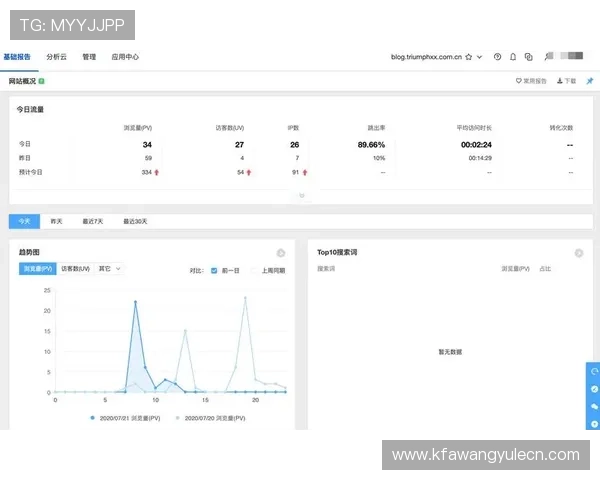Collapse the 今日流量 panel using the handle
600x480 pixels.
point(301,196)
